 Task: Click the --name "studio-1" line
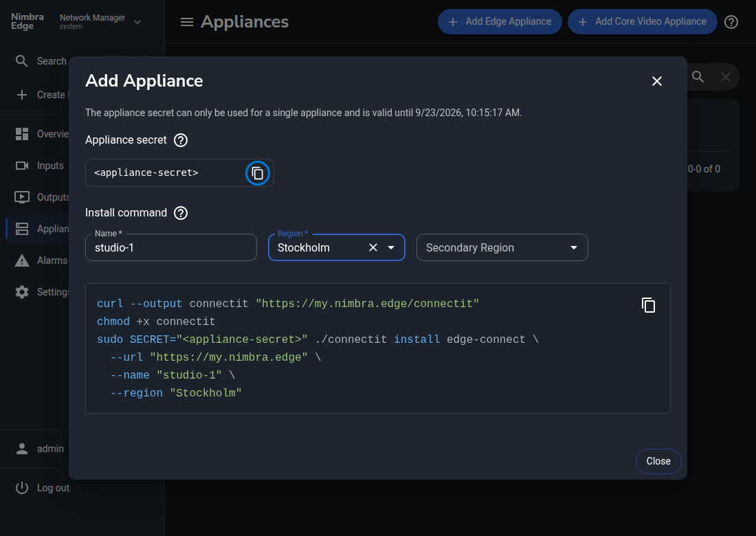pos(172,375)
